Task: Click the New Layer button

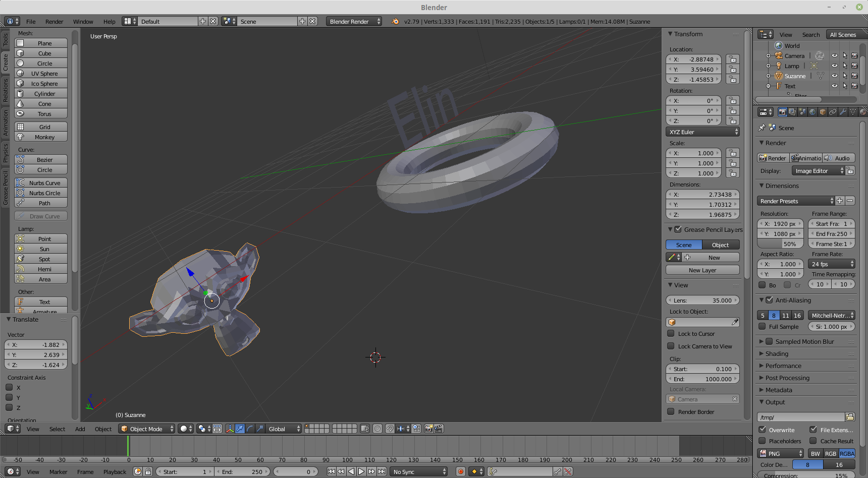Action: [x=702, y=270]
